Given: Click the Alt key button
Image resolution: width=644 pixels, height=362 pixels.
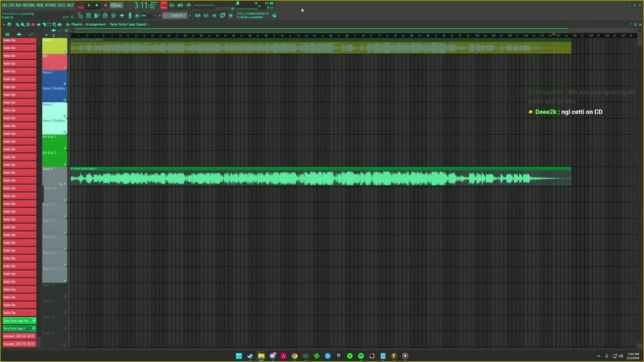Looking at the screenshot, I should point(214,16).
